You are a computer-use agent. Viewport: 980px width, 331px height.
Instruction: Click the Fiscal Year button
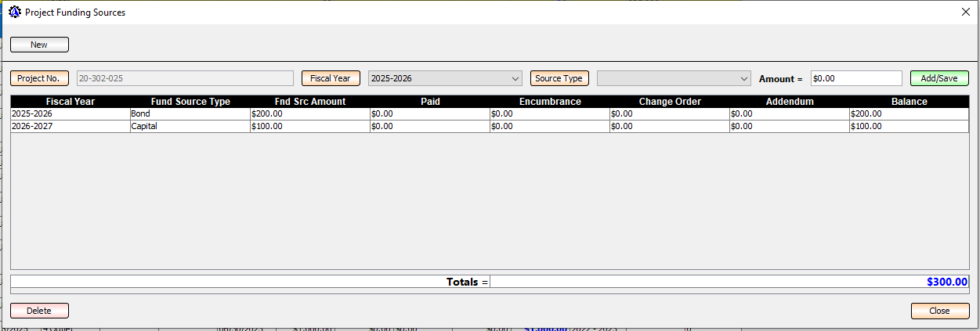[331, 78]
